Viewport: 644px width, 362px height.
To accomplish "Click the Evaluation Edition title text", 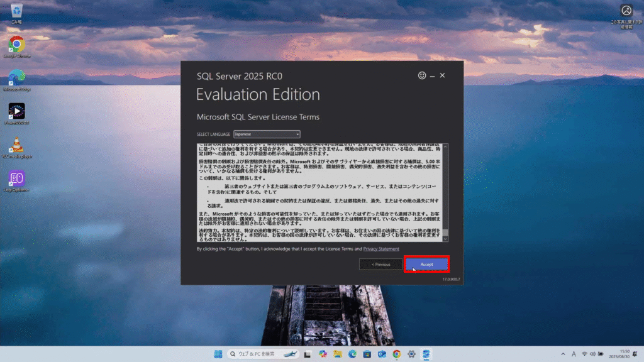I will coord(258,95).
